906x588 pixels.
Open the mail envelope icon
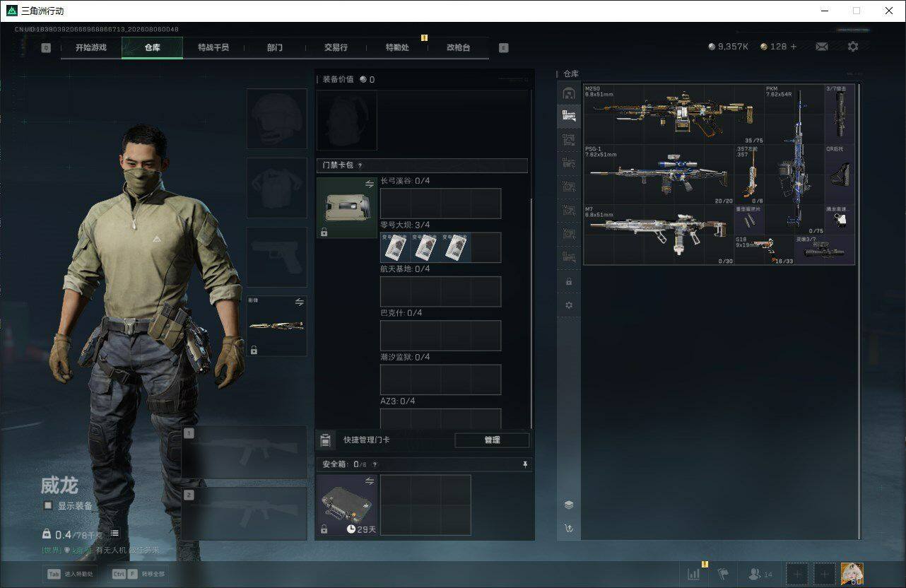[x=821, y=47]
